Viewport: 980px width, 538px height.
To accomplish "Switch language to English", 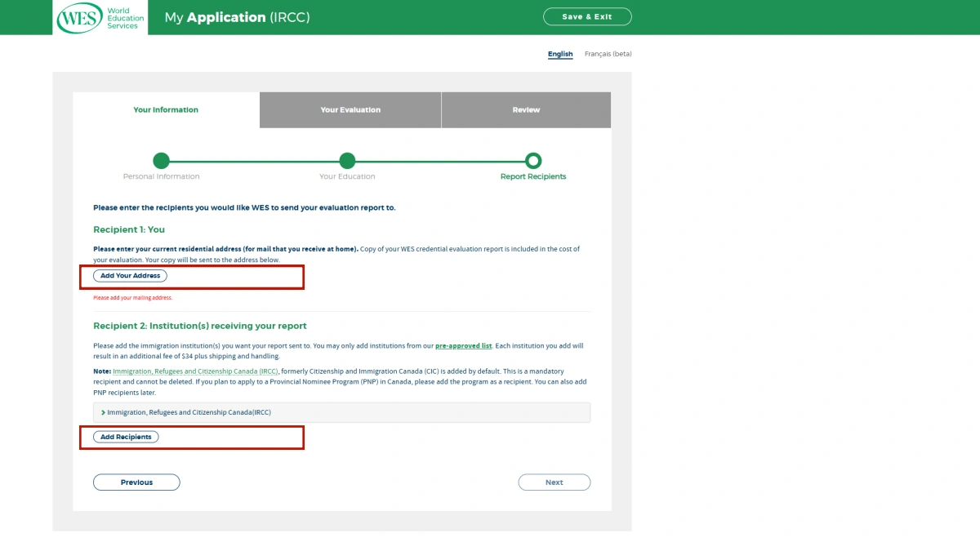I will click(x=560, y=54).
